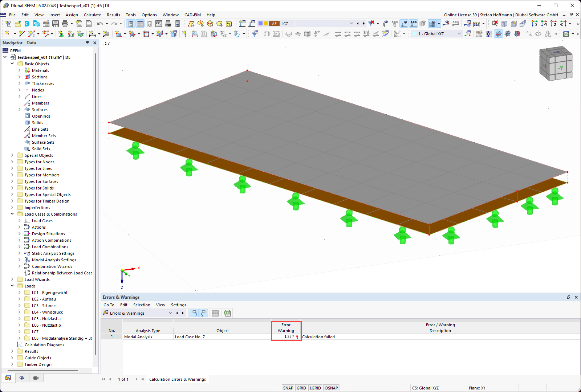This screenshot has width=581, height=392.
Task: Click the cyan Global XYZ color swatch
Action: 414,34
